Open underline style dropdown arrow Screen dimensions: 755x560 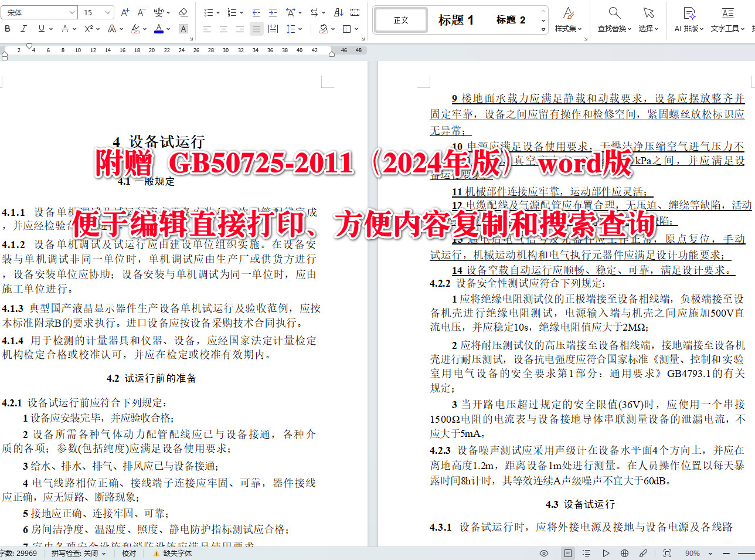(x=51, y=29)
